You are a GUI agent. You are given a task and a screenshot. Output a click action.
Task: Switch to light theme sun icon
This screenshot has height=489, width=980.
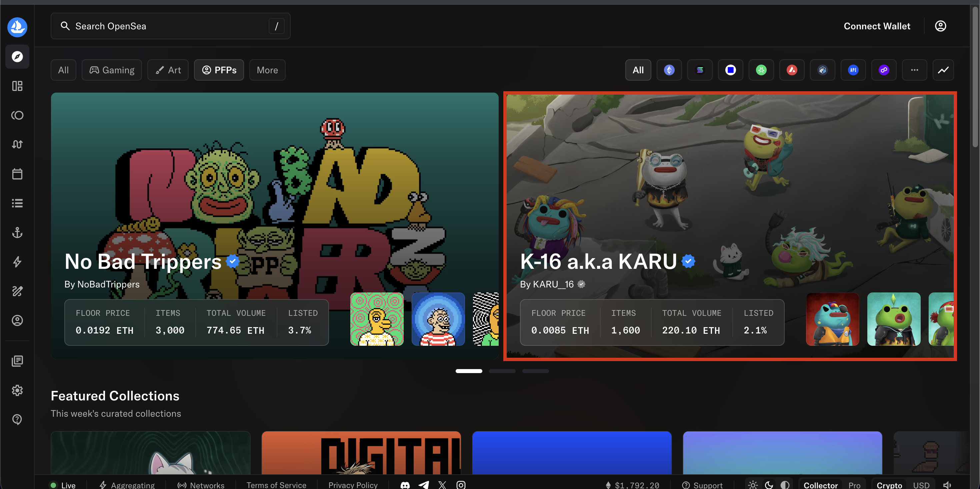tap(753, 485)
